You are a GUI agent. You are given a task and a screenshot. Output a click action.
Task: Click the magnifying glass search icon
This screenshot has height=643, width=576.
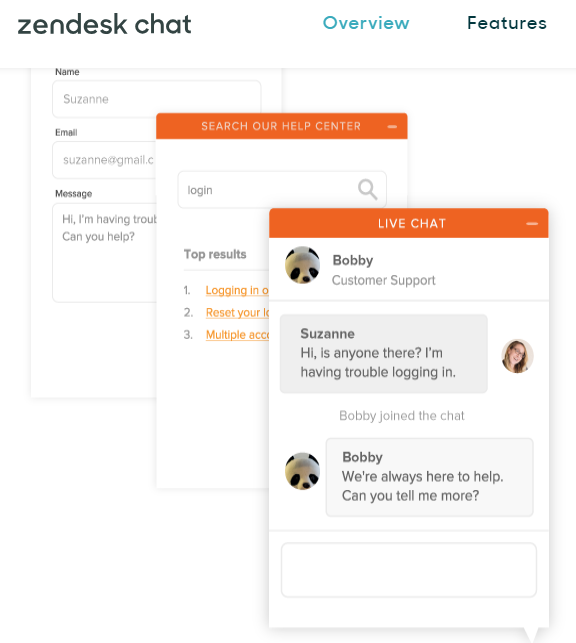(x=367, y=189)
